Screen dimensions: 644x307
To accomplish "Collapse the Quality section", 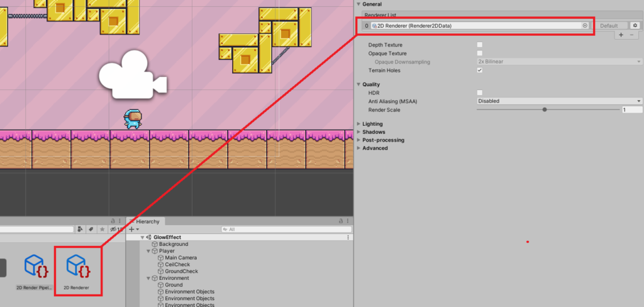I will (x=358, y=85).
